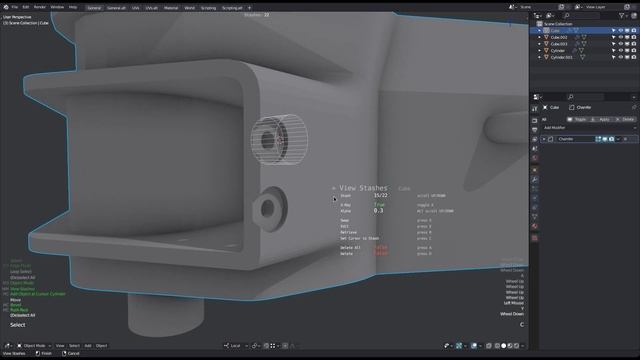Toggle Chamfer modifier render display

click(611, 139)
